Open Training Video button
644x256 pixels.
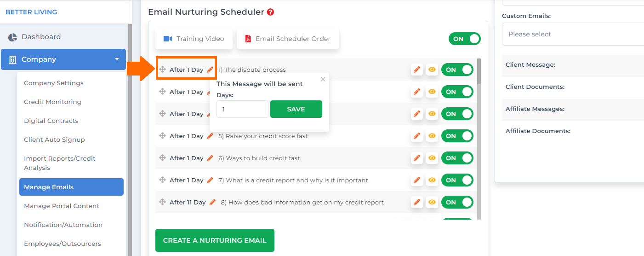pos(194,39)
